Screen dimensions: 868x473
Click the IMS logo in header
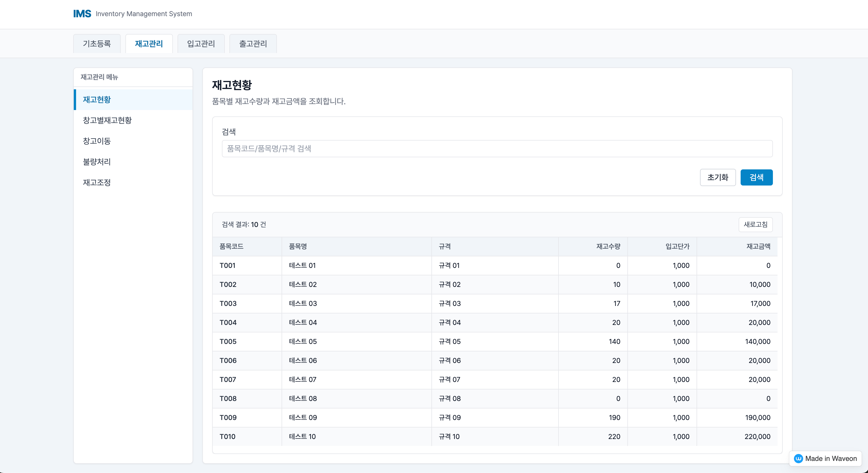click(x=82, y=14)
